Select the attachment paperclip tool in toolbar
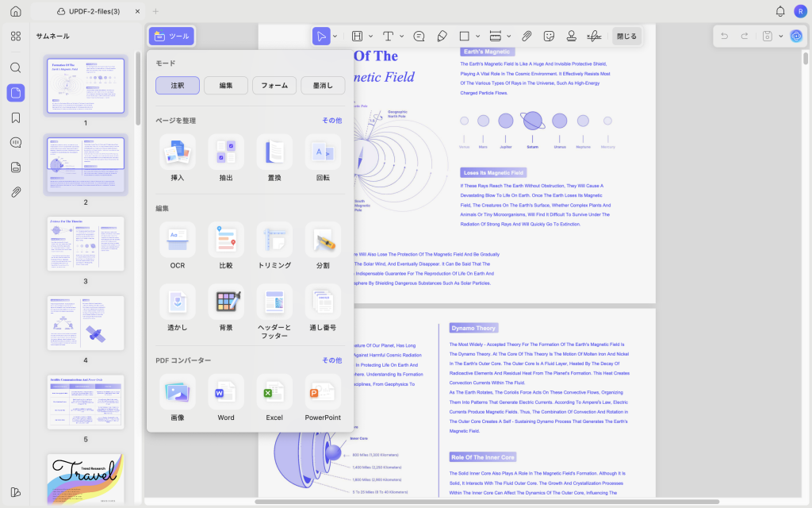The height and width of the screenshot is (508, 812). click(x=527, y=36)
